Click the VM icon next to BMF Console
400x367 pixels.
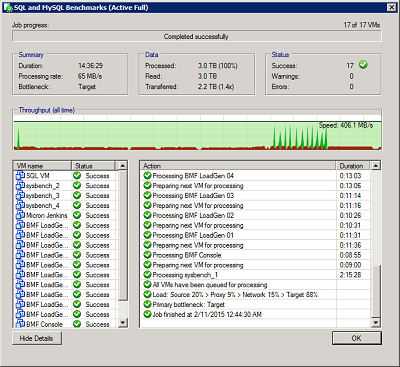tap(20, 324)
